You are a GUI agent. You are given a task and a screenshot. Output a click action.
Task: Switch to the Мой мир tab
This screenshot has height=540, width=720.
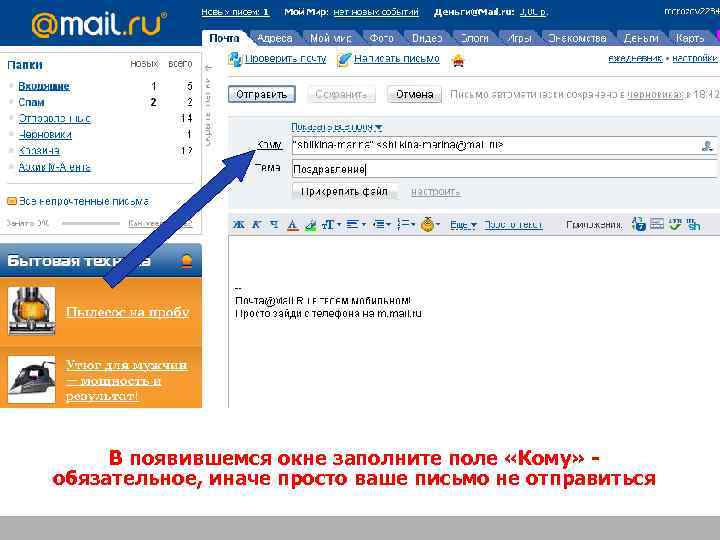(x=331, y=39)
